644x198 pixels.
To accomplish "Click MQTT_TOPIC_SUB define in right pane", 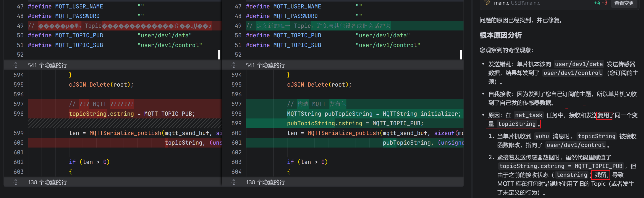I will coord(297,45).
